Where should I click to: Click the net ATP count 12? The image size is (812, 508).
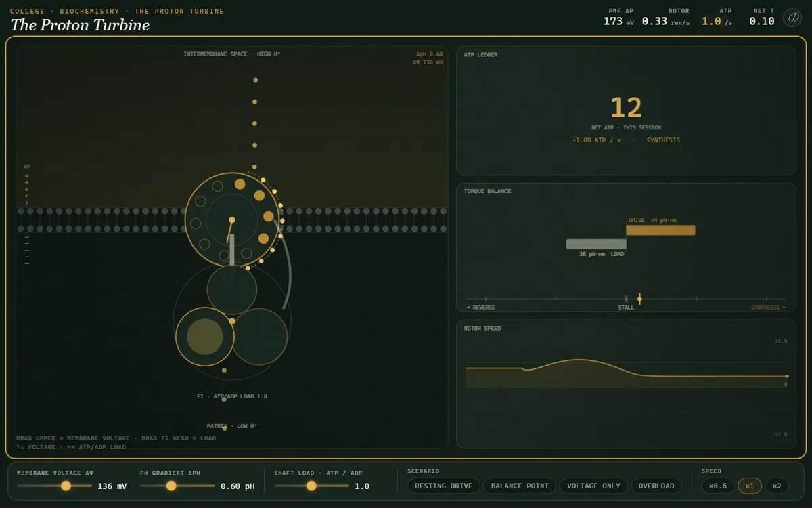626,108
